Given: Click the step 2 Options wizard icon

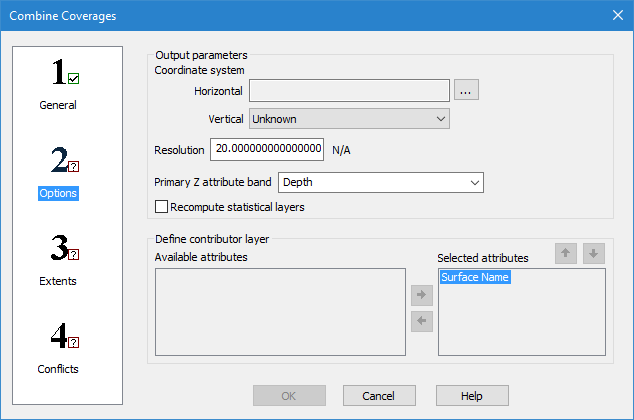Looking at the screenshot, I should click(65, 161).
